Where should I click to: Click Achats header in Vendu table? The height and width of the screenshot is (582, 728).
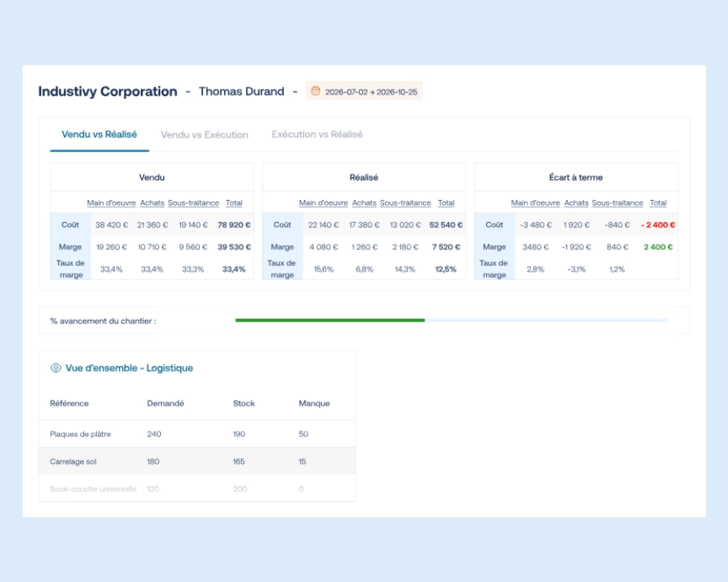152,202
